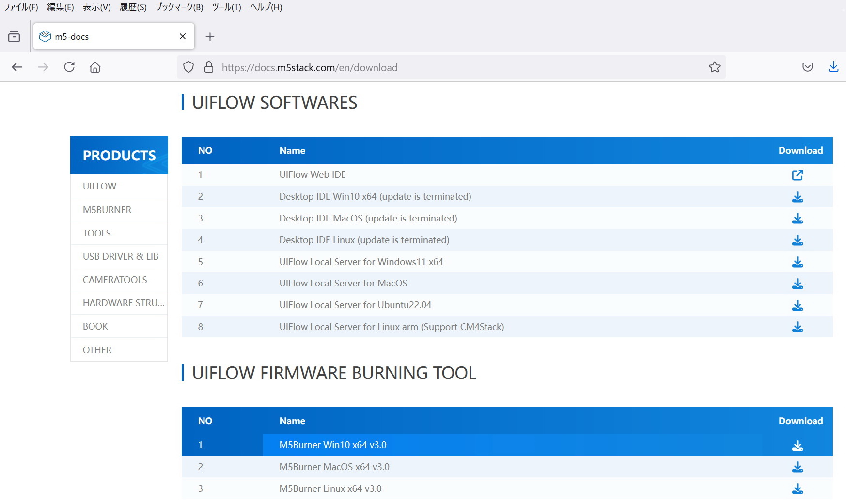Show site security lock info
The width and height of the screenshot is (846, 504).
click(x=209, y=67)
